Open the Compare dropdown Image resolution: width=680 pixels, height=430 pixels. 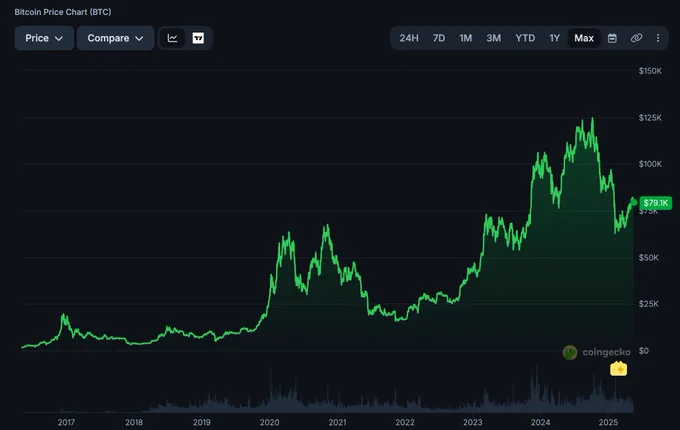[115, 38]
